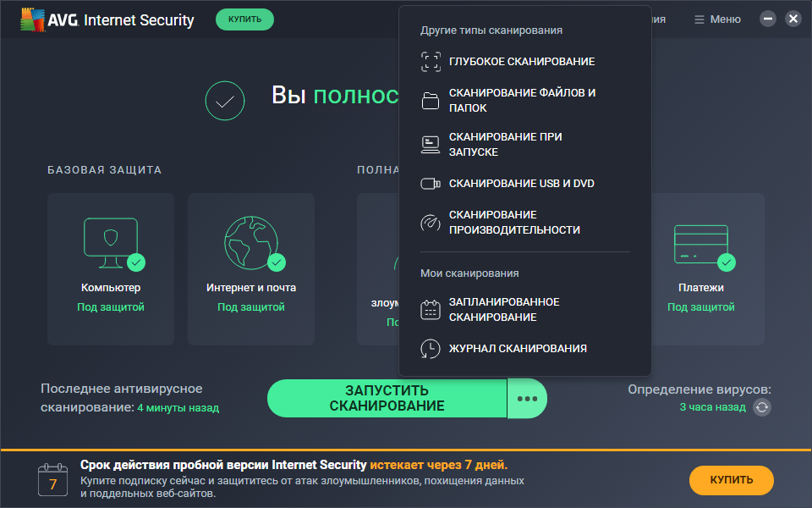Click the folder icon for file scan
Image resolution: width=812 pixels, height=508 pixels.
click(431, 101)
